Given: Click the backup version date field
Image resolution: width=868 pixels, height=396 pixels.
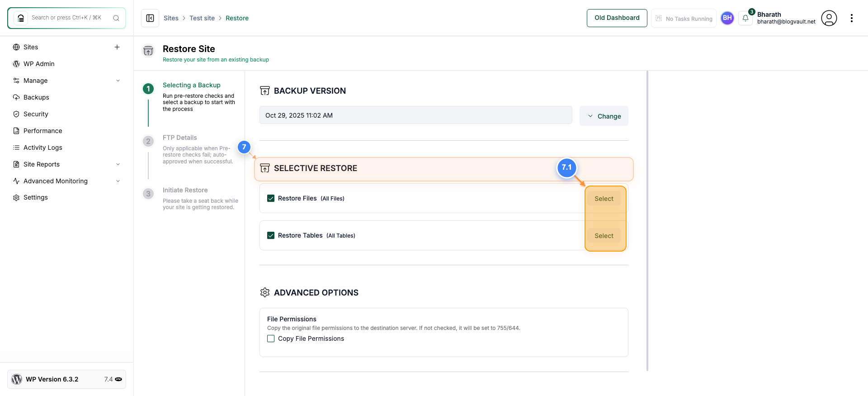Looking at the screenshot, I should (416, 115).
